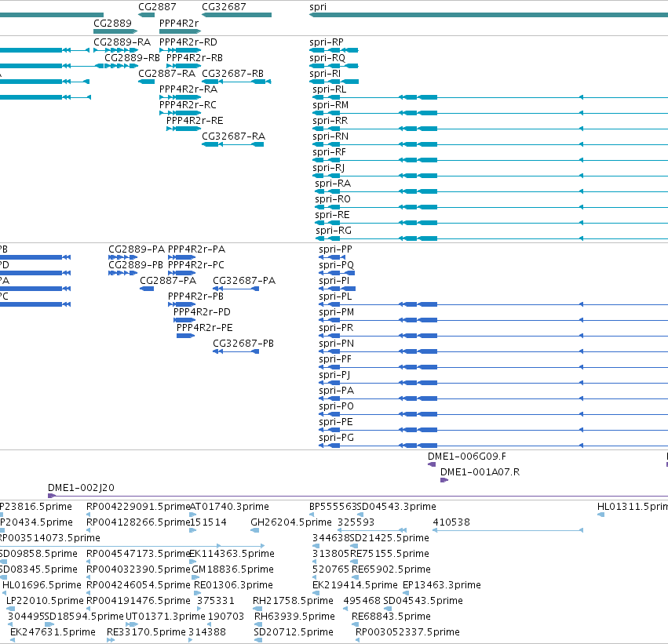Select the SD04543.3prime EST label
Screen dimensions: 668x644
click(396, 507)
